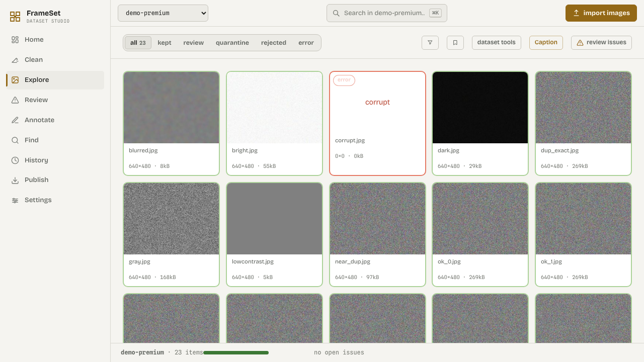Viewport: 644px width, 362px height.
Task: Click the '0×0 · 0kB' text under corrupt.jpg
Action: click(x=349, y=156)
